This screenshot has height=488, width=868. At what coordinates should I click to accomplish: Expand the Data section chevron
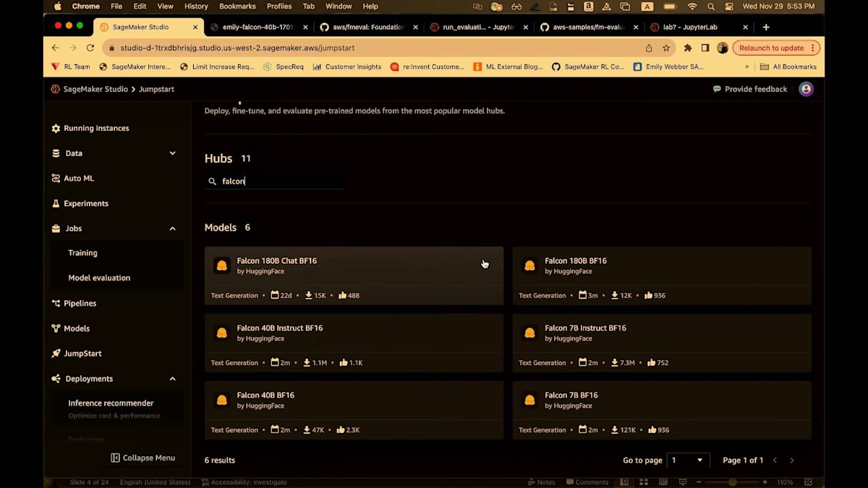click(172, 153)
